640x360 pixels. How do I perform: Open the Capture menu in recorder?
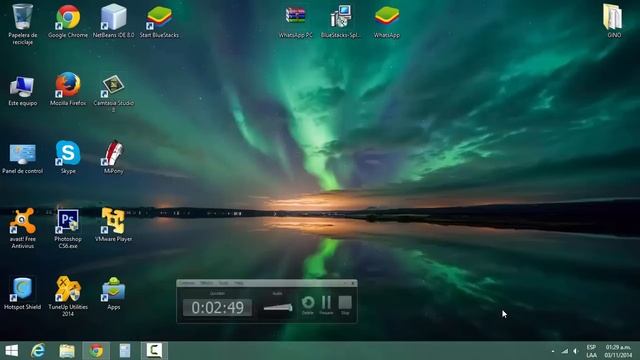pyautogui.click(x=187, y=283)
